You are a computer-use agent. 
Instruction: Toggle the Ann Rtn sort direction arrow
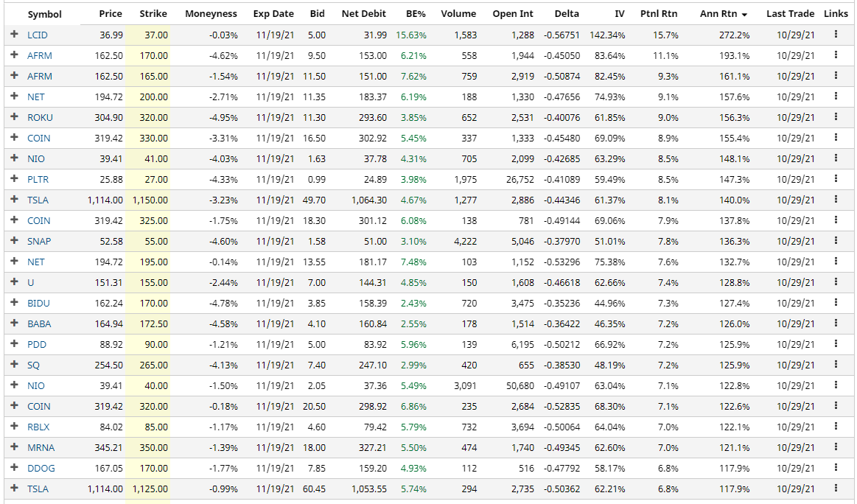click(744, 15)
